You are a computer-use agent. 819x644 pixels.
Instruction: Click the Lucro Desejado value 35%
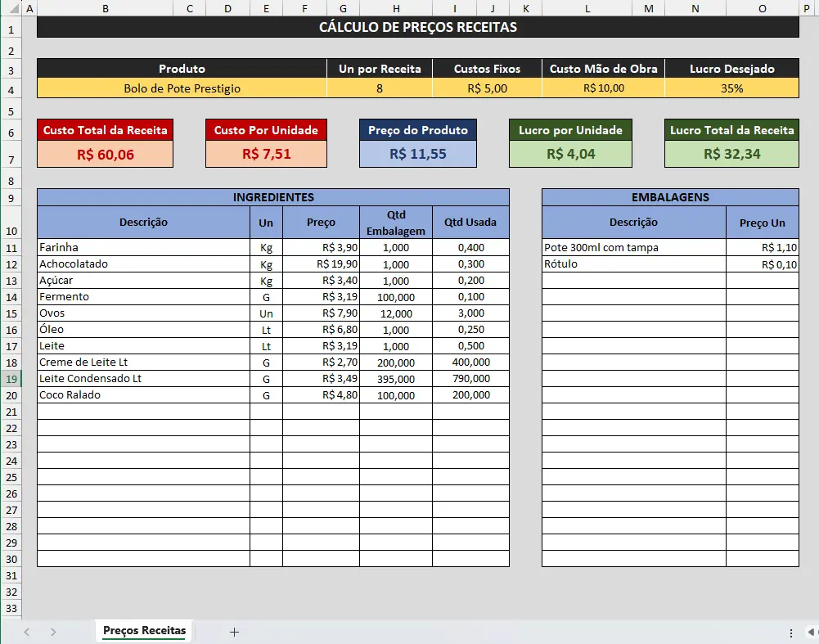click(731, 88)
